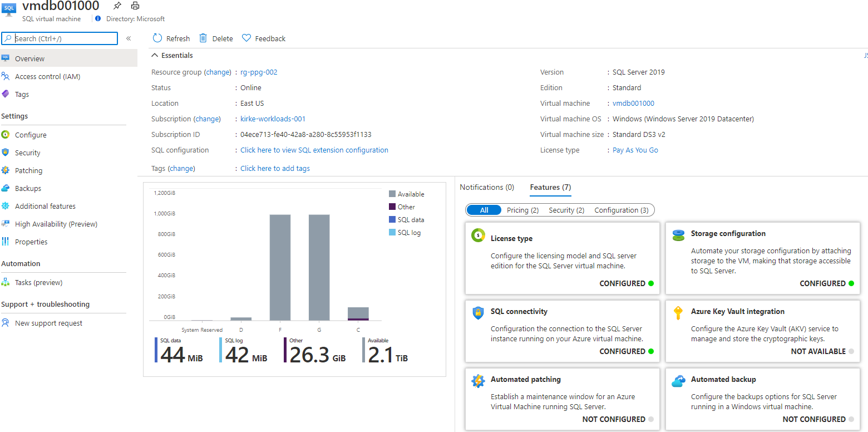Click the Configure sidebar icon

[x=6, y=135]
